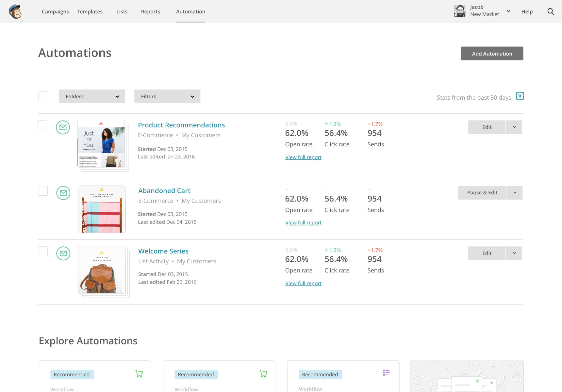562x392 pixels.
Task: Open the Lists menu
Action: 122,11
